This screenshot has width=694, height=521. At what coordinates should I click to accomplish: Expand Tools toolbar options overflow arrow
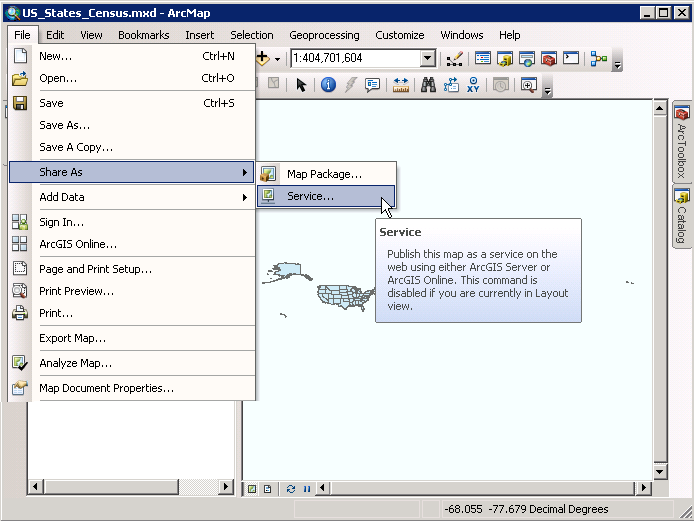547,88
